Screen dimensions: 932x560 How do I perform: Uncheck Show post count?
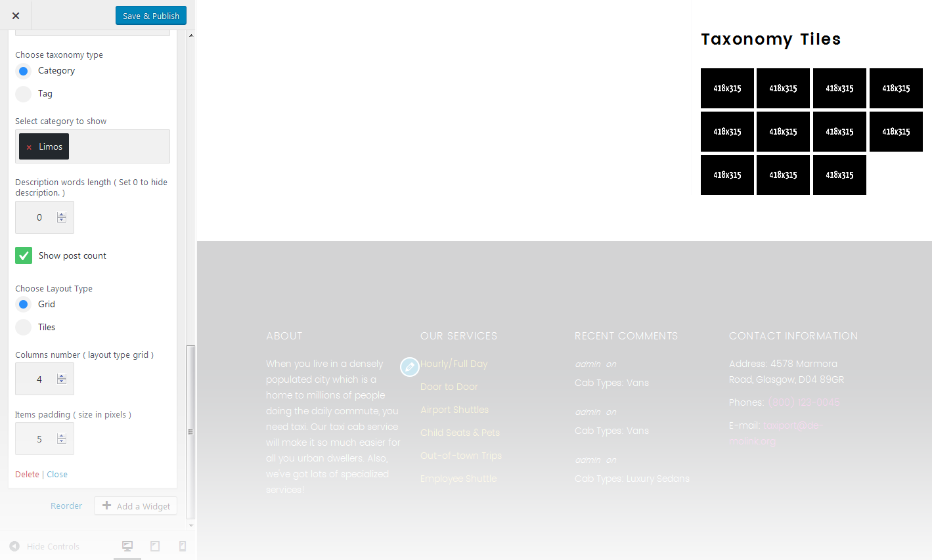tap(23, 255)
